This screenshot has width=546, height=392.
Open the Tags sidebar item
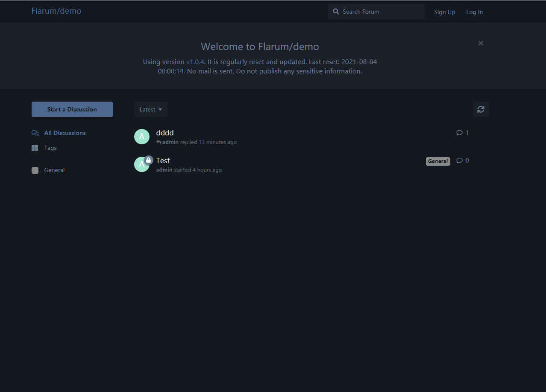pos(44,148)
